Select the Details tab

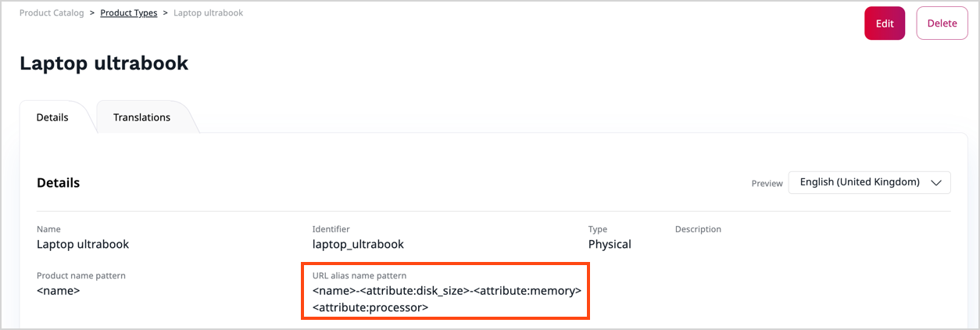pos(52,117)
